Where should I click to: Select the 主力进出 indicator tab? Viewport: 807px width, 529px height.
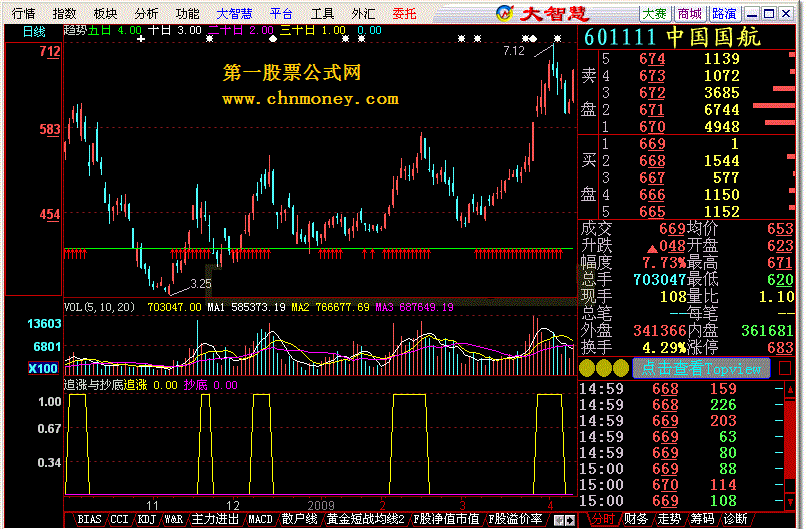click(215, 519)
